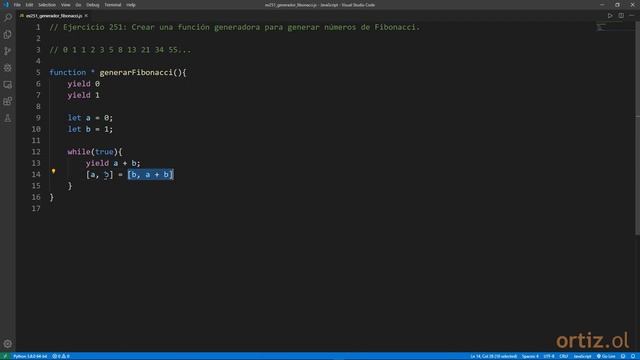640x360 pixels.
Task: Click the feedback smiley status icon
Action: 623,356
